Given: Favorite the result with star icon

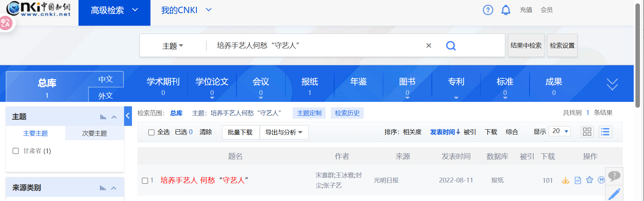Looking at the screenshot, I should (x=590, y=180).
